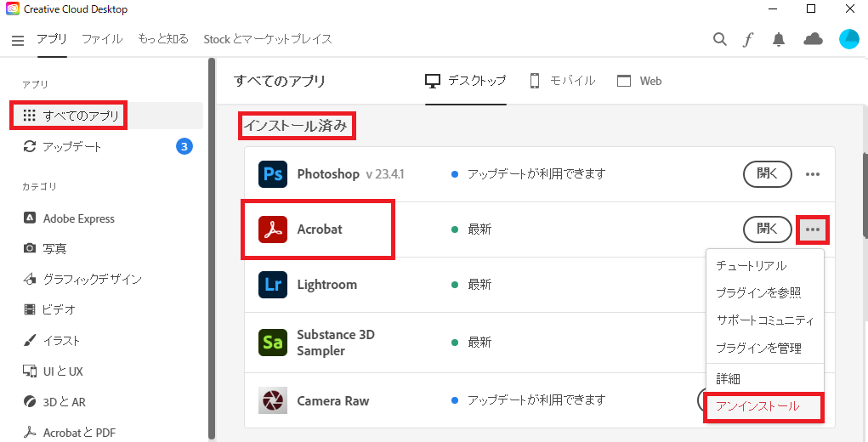Click the Acrobat app icon
This screenshot has height=442, width=868.
[272, 229]
